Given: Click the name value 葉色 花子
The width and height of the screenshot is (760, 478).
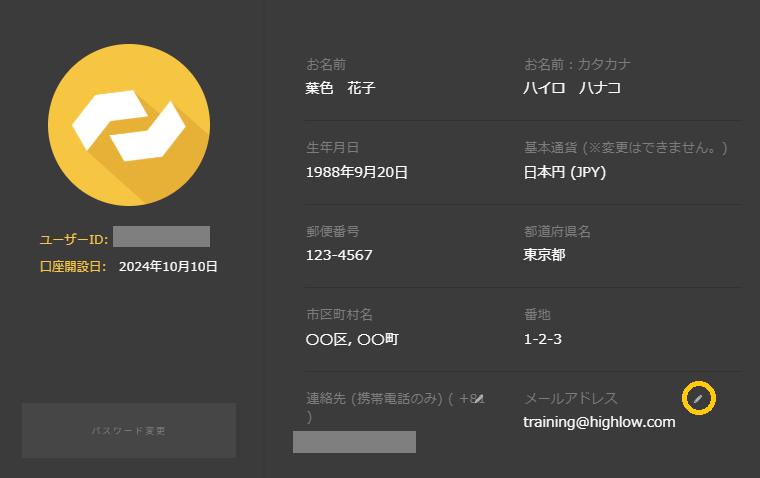Looking at the screenshot, I should pos(340,88).
